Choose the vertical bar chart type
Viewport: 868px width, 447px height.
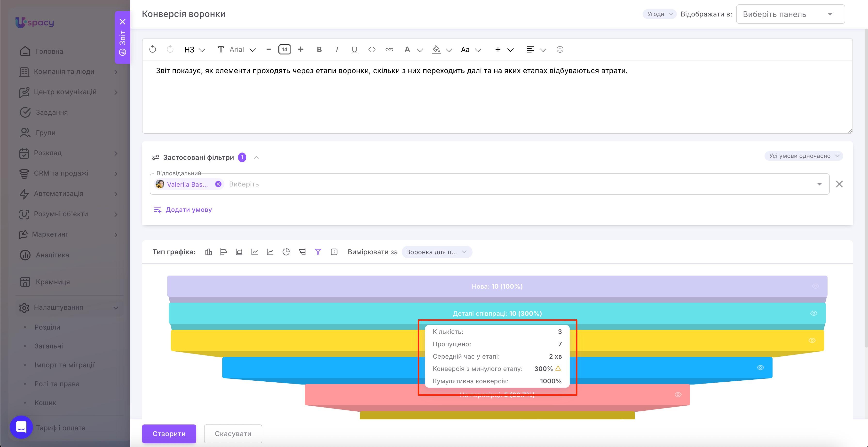(209, 252)
